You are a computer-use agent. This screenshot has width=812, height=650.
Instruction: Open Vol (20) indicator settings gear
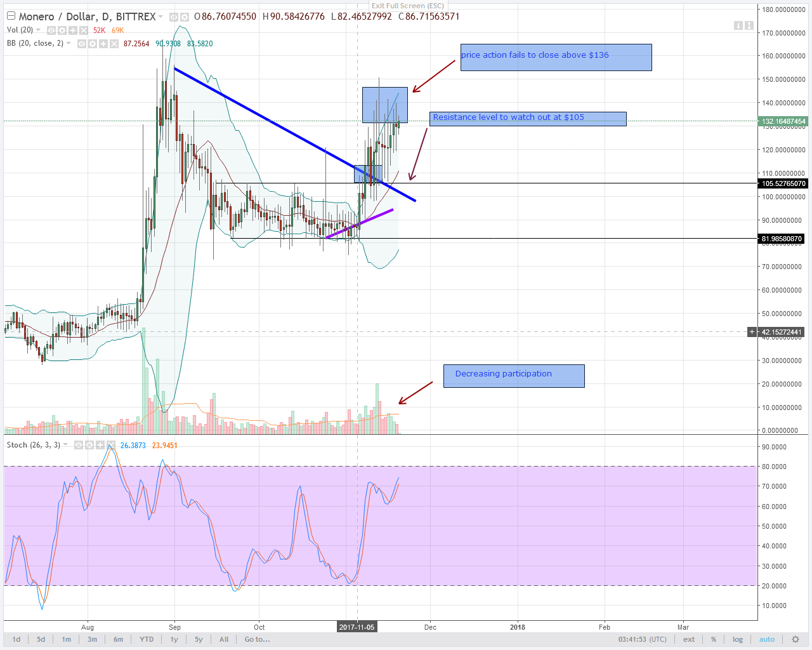[x=62, y=30]
